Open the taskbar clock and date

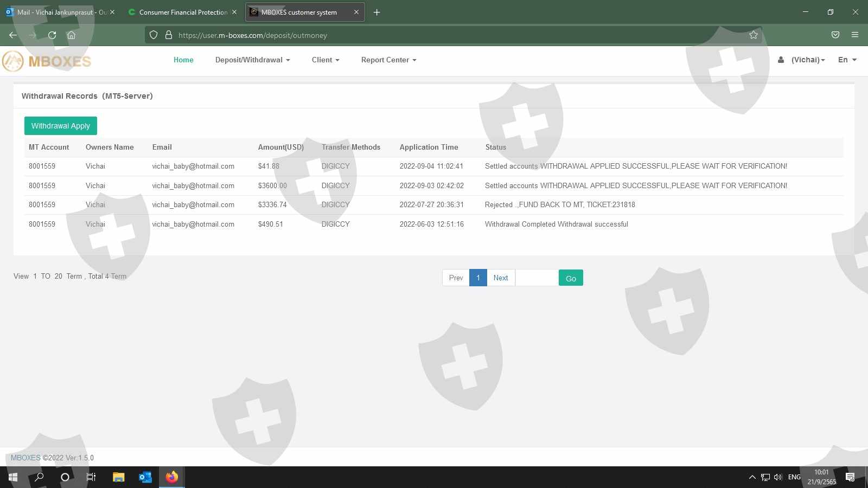pos(821,477)
